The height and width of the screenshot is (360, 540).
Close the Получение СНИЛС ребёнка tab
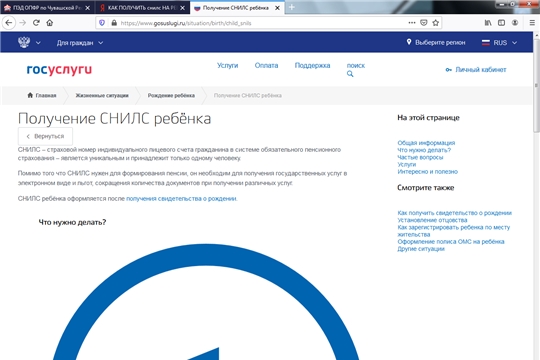(277, 8)
